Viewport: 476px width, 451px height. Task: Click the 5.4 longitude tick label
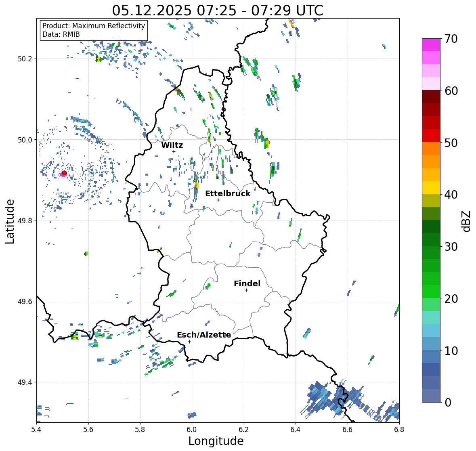pyautogui.click(x=36, y=430)
